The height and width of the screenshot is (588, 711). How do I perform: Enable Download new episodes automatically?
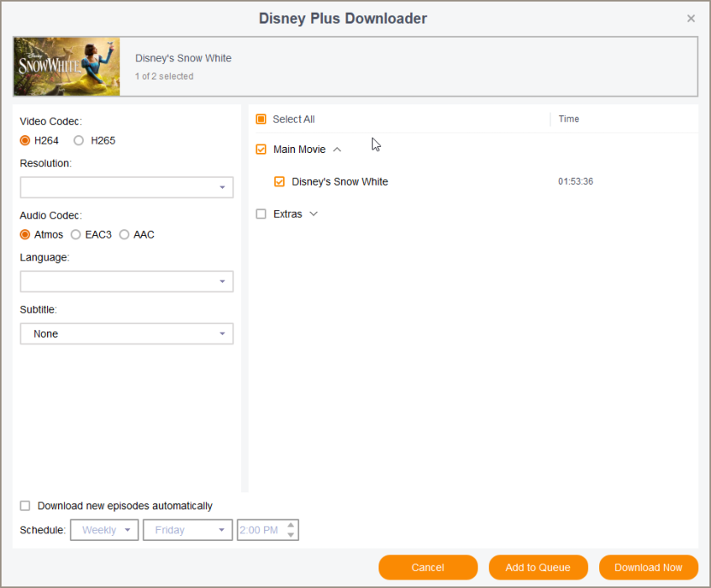25,506
